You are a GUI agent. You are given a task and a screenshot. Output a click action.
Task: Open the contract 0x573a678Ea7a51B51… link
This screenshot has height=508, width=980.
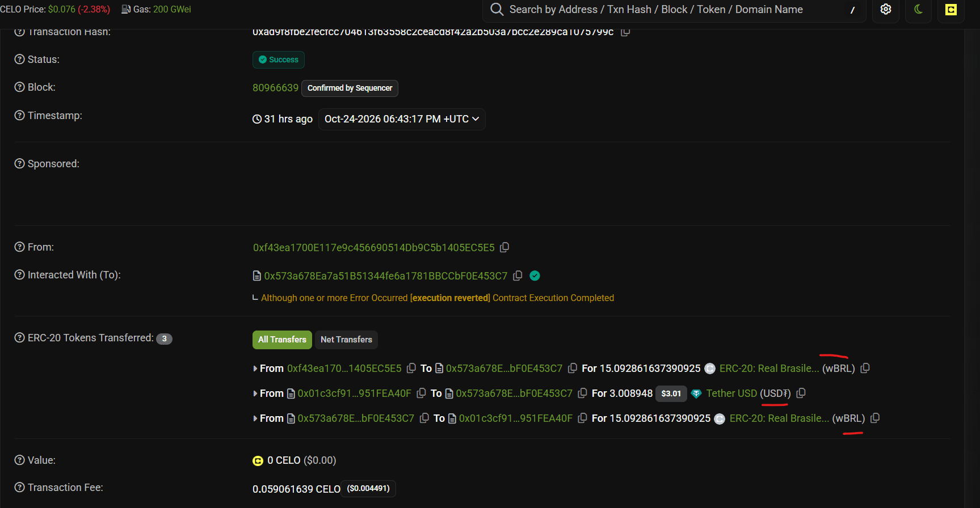(386, 276)
